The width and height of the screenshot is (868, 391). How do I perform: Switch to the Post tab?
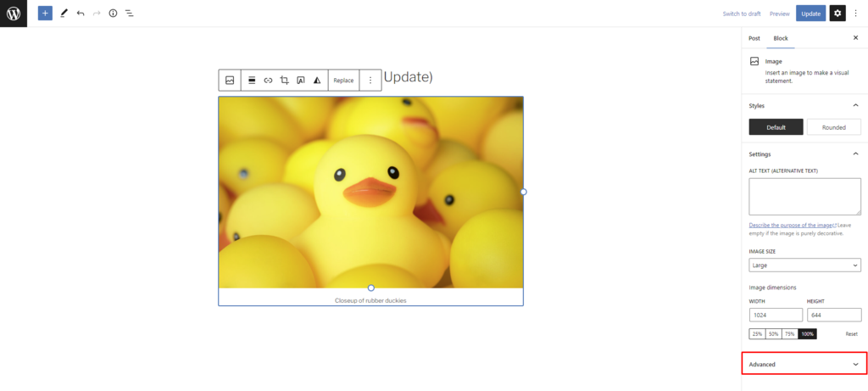coord(754,38)
